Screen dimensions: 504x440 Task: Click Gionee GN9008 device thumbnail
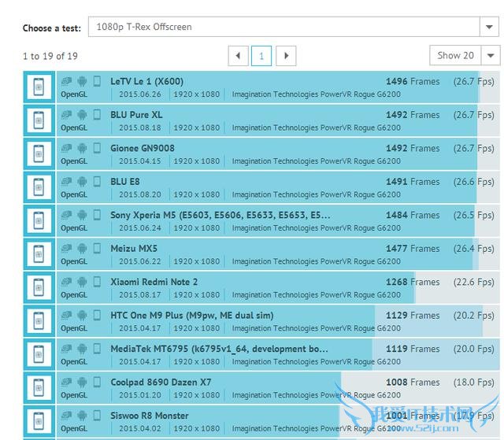[39, 153]
